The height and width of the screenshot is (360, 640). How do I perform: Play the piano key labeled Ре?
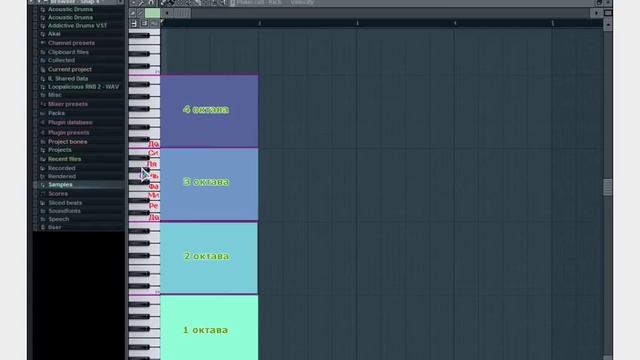point(153,206)
